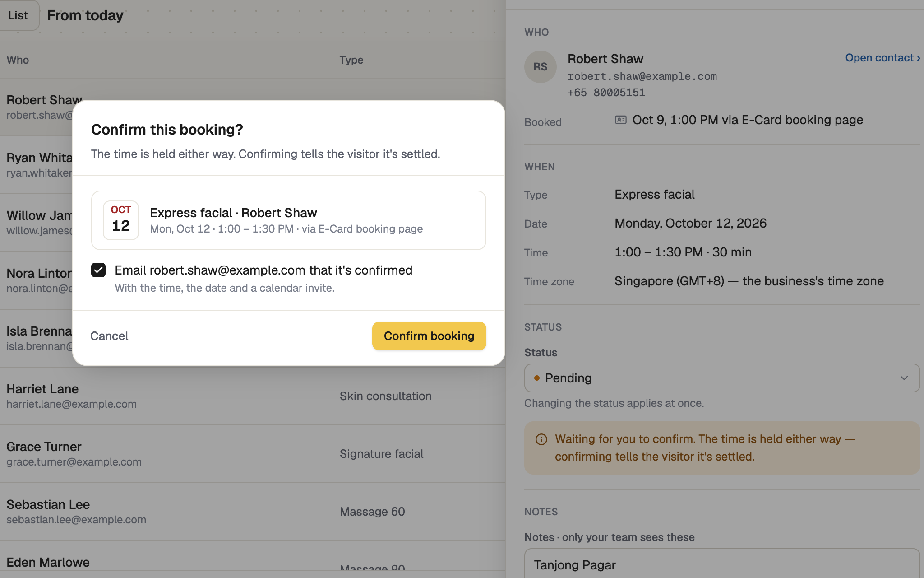Click the From today heading
Screen dimensions: 924x578
pyautogui.click(x=85, y=15)
